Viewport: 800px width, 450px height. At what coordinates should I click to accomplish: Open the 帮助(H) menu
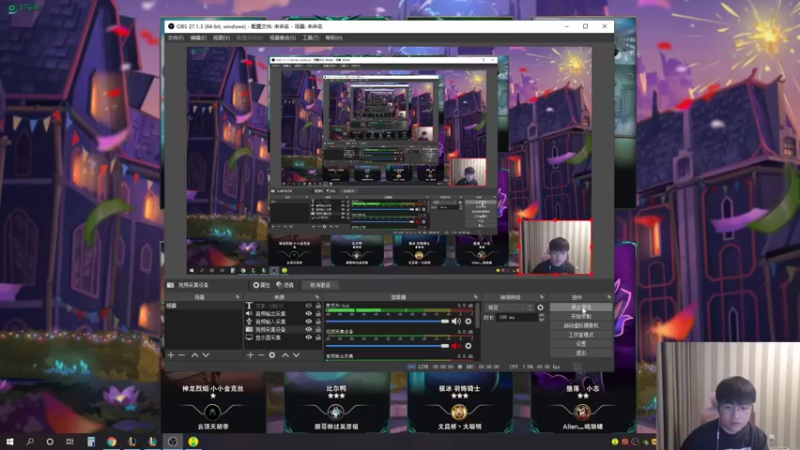[x=334, y=38]
